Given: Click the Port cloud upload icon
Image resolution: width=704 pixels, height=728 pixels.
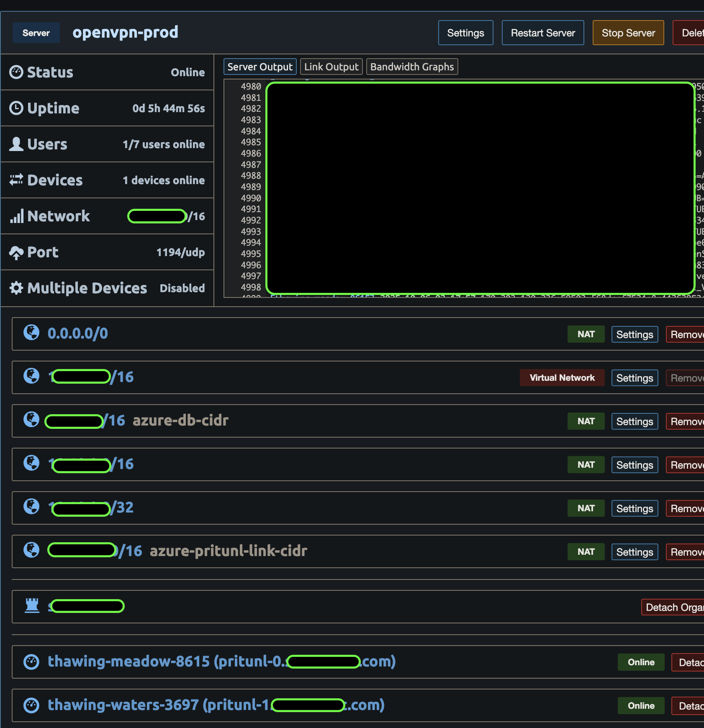Looking at the screenshot, I should pos(16,252).
